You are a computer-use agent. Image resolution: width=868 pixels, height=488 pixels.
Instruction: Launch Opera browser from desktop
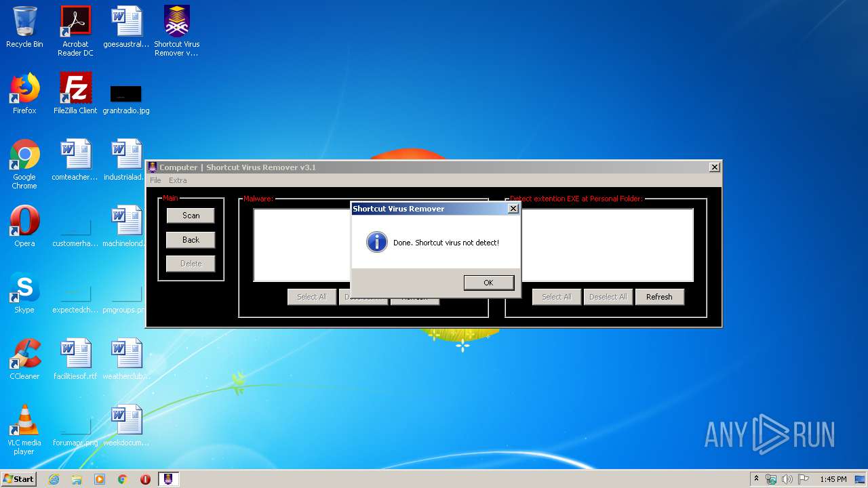tap(24, 226)
